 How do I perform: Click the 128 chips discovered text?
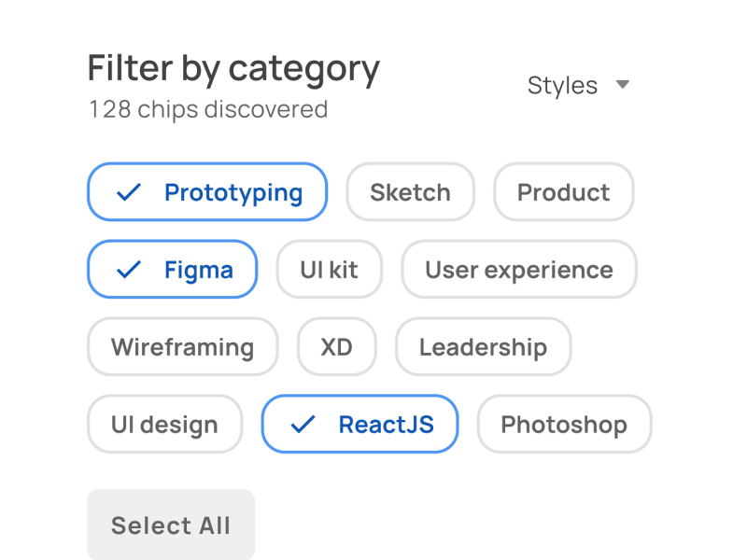[x=207, y=109]
